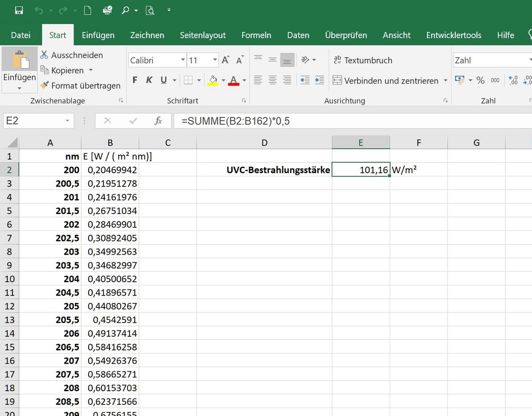Toggle Textumbruch wrap text
The height and width of the screenshot is (416, 532).
coord(363,60)
